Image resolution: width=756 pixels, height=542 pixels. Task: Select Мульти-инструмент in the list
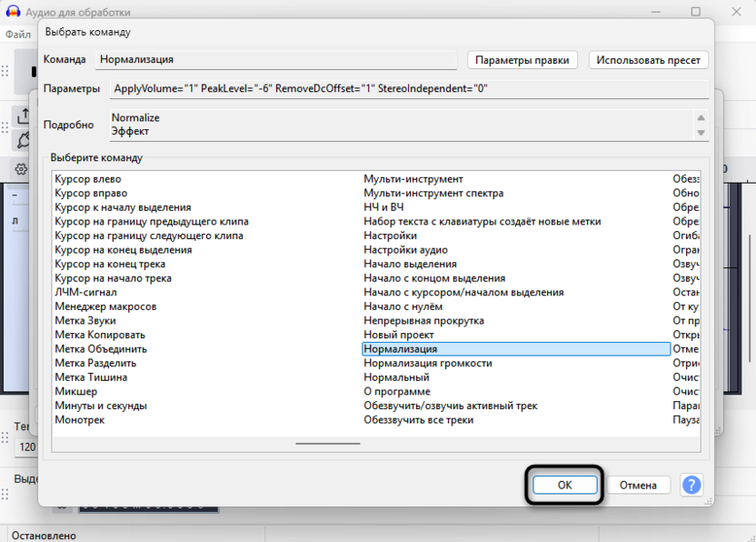pyautogui.click(x=413, y=179)
